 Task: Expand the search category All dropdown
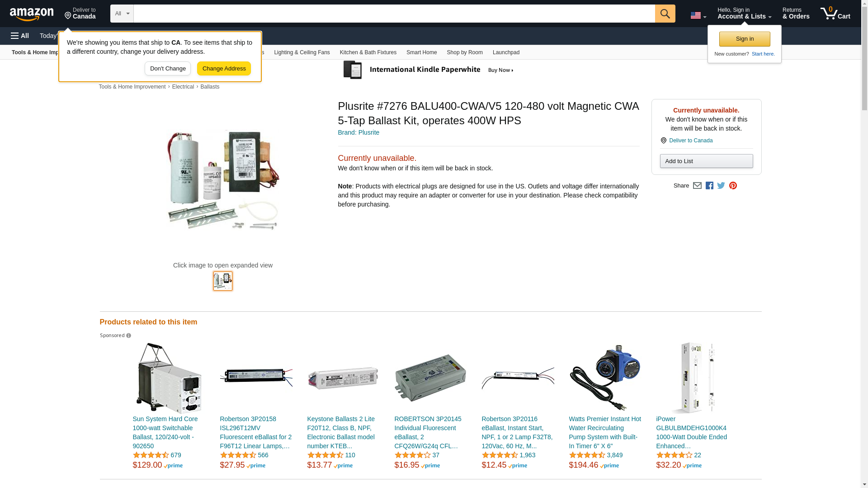[x=122, y=14]
